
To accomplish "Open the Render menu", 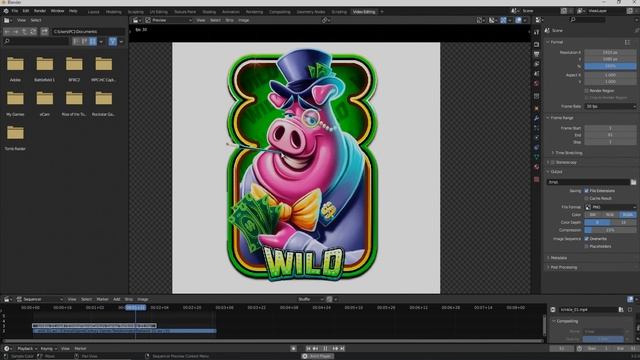I will tap(40, 11).
